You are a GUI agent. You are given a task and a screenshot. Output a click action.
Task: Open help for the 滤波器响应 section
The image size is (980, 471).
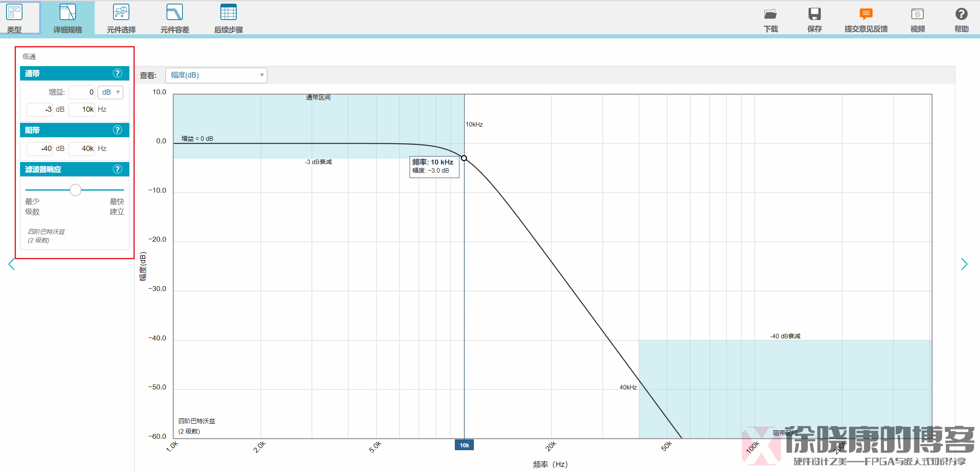[x=118, y=169]
